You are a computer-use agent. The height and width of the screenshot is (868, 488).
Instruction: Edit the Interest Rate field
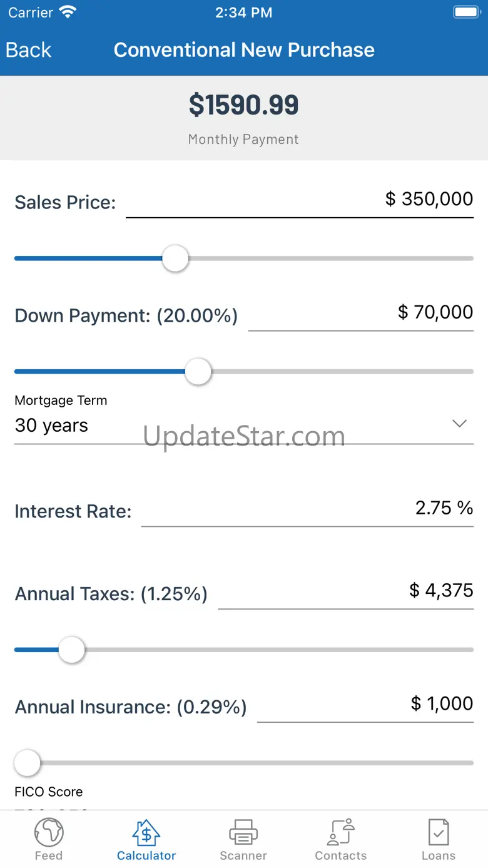pos(307,508)
